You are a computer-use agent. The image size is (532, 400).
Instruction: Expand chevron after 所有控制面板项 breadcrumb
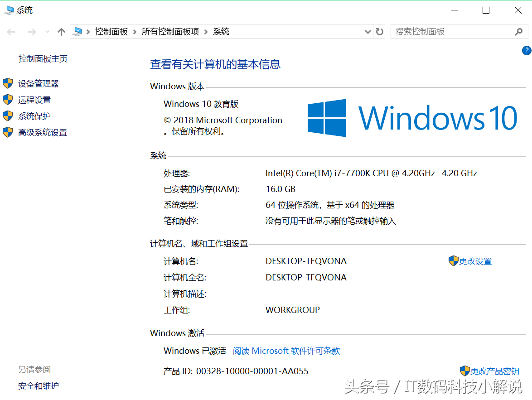tap(206, 32)
